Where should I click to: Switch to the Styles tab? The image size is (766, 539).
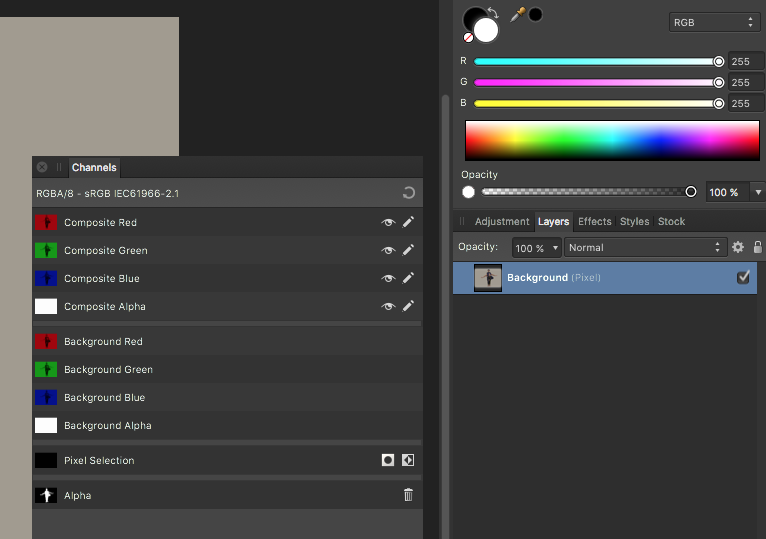point(634,221)
